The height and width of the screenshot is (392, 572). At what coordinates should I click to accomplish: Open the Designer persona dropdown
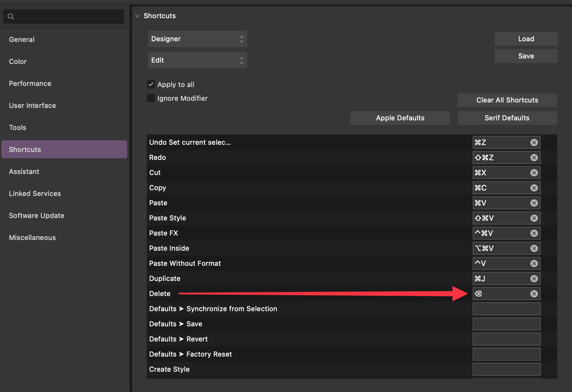[x=197, y=39]
